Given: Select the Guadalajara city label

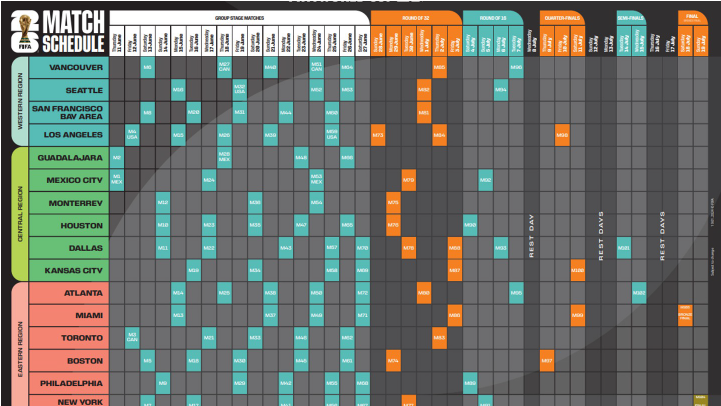Looking at the screenshot, I should [68, 158].
